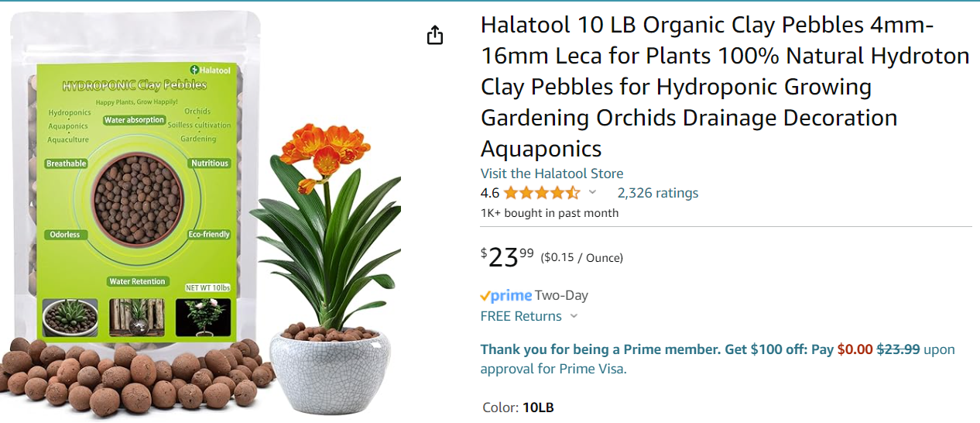Click the FREE Returns link
This screenshot has height=423, width=980.
click(521, 316)
